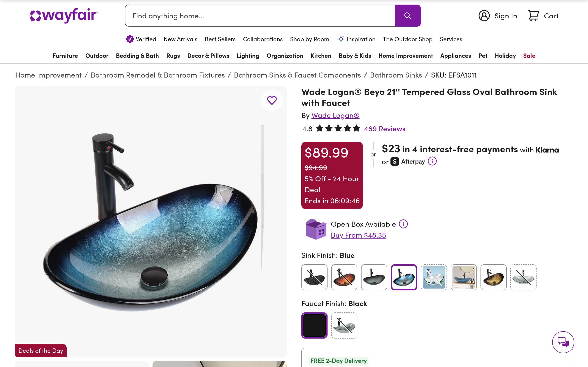Open the Sign In account icon
588x367 pixels.
484,16
